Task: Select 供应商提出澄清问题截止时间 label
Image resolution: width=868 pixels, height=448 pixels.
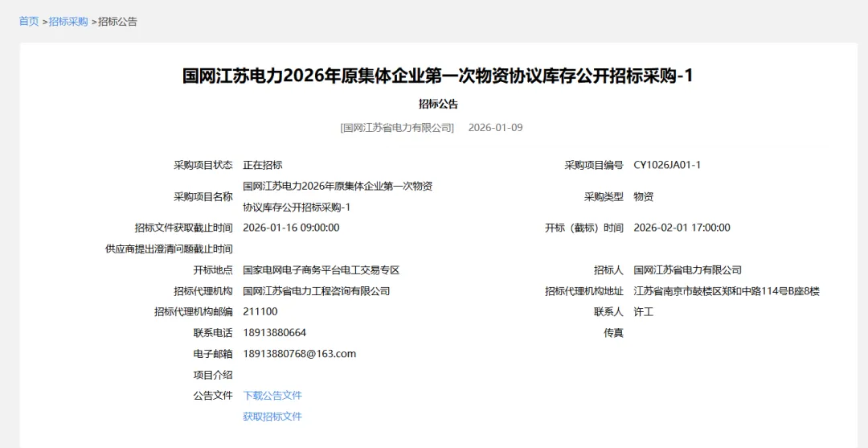Action: click(169, 249)
